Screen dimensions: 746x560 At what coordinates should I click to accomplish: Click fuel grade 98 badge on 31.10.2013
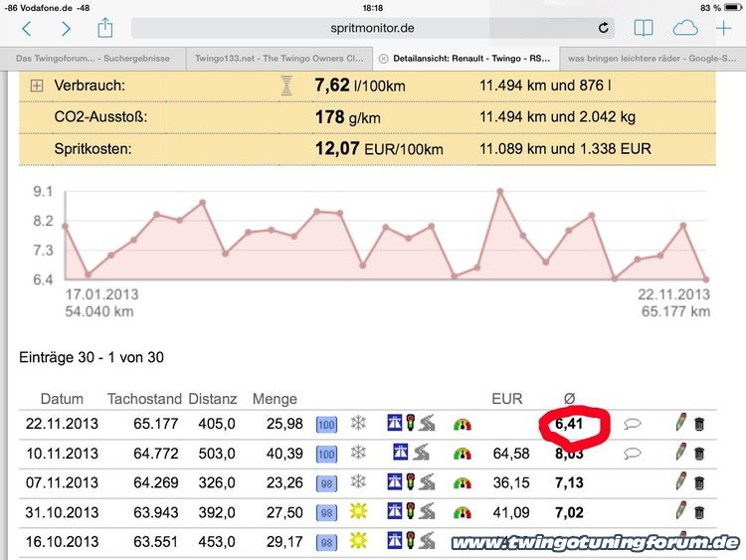326,513
